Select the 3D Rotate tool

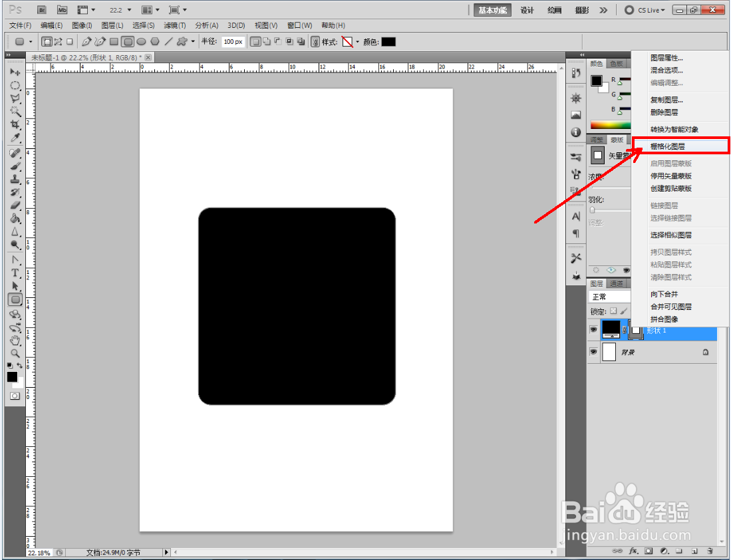(x=15, y=315)
